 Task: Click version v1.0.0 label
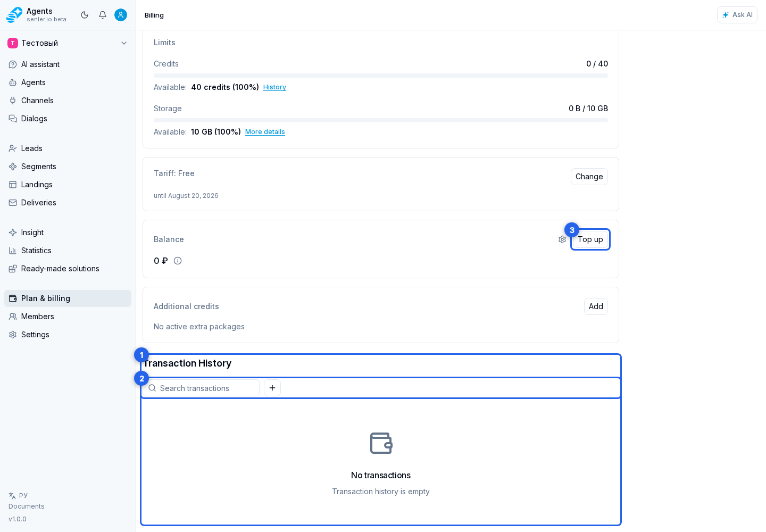18,519
